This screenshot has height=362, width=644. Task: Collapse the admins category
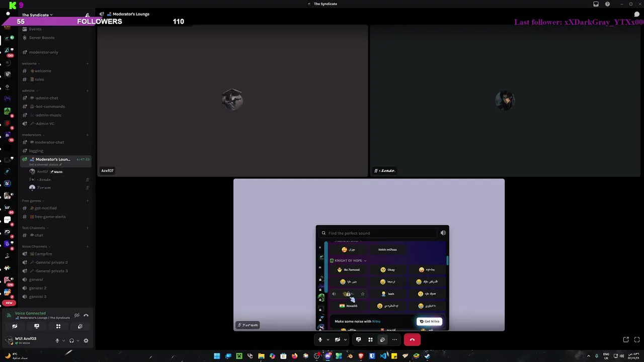[x=29, y=90]
